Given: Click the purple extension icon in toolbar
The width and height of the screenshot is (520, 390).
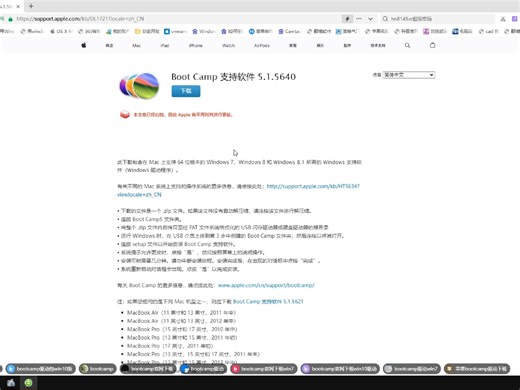Looking at the screenshot, I should [x=515, y=19].
